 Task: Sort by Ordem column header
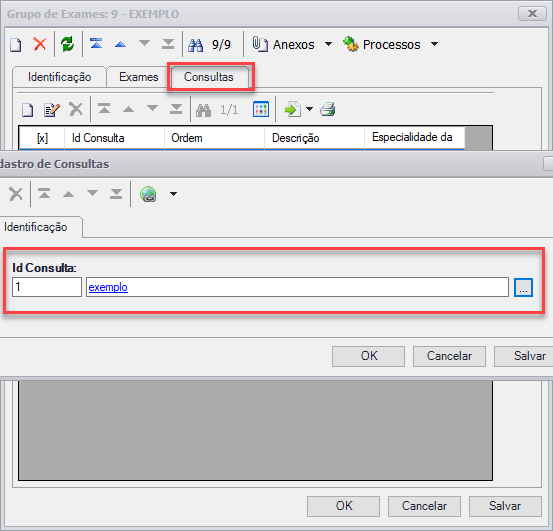[214, 138]
